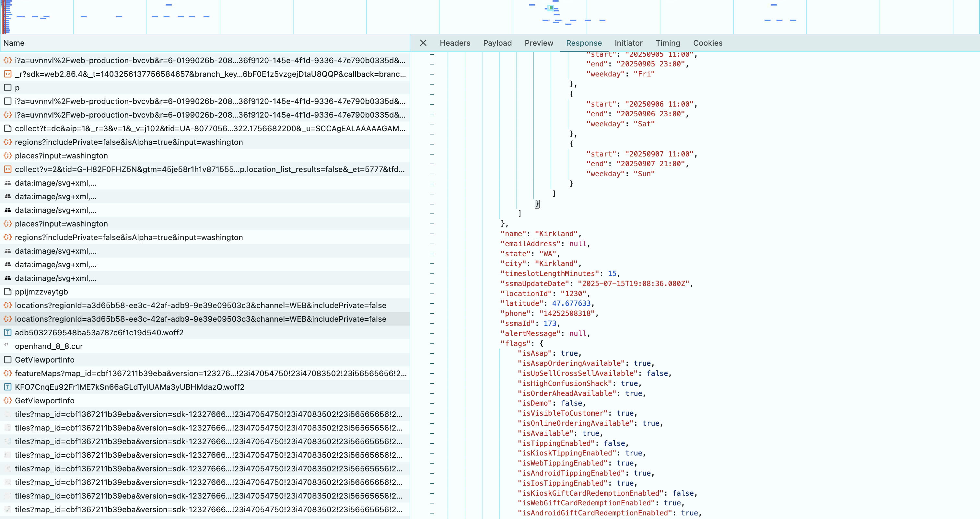980x519 pixels.
Task: Click the green marker in the timeline overview
Action: (x=551, y=7)
